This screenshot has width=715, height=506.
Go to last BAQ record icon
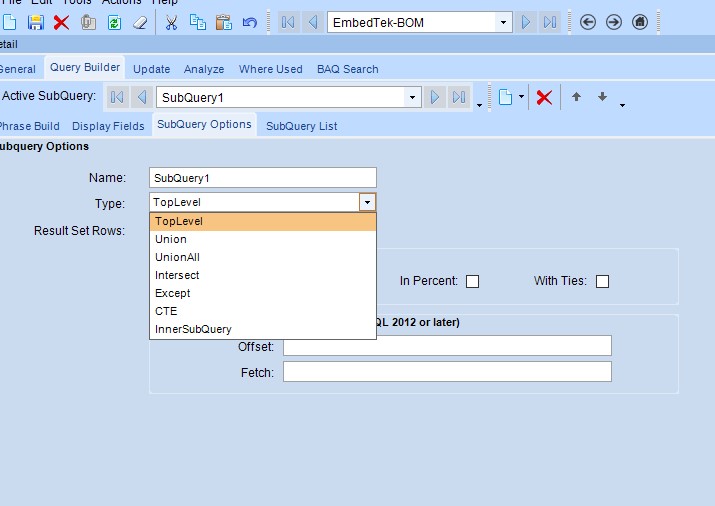(549, 22)
